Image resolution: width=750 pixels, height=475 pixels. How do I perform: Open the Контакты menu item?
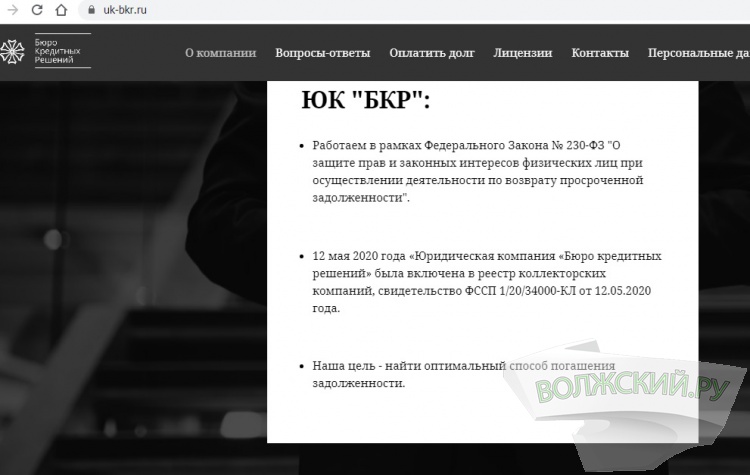(x=600, y=53)
